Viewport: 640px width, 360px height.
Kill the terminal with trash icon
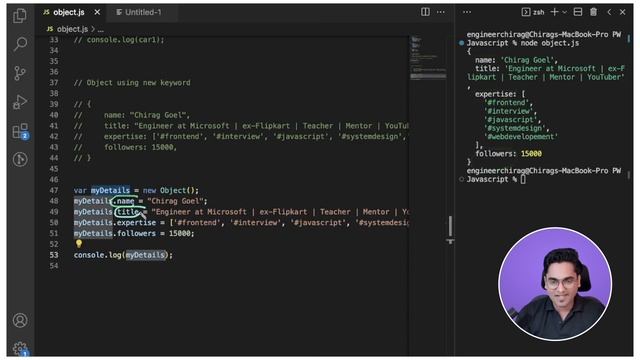pyautogui.click(x=593, y=12)
